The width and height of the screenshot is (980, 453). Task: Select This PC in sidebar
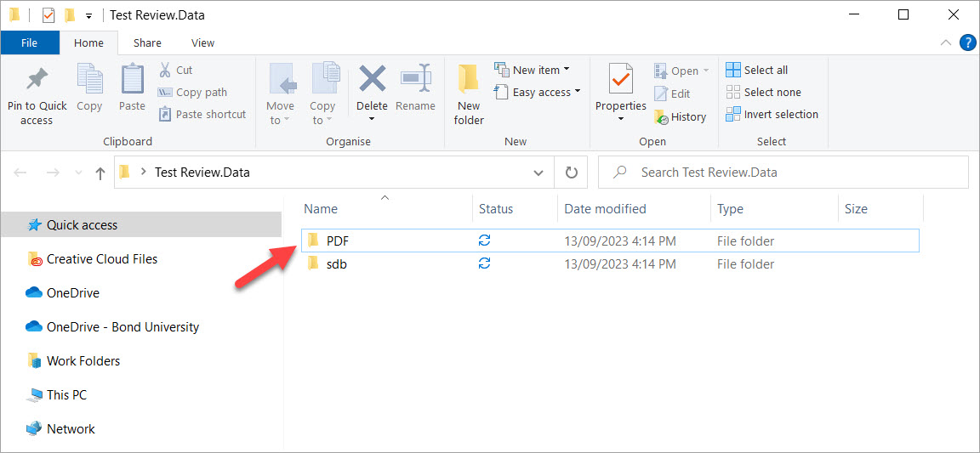pos(56,395)
